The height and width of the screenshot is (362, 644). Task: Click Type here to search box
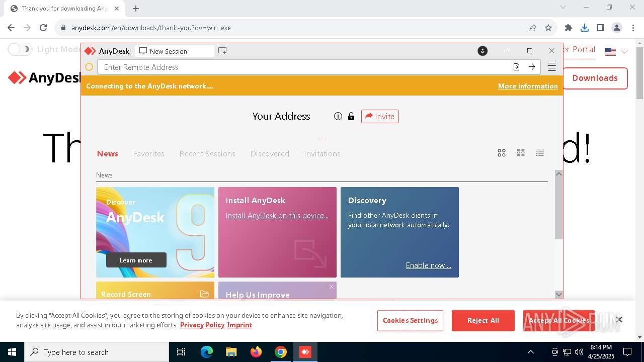click(x=97, y=352)
